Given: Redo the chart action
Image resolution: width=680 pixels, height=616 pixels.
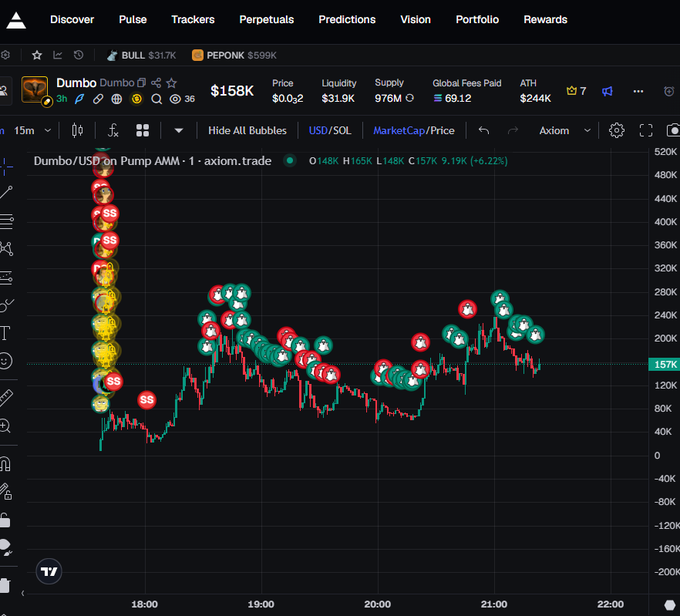Looking at the screenshot, I should tap(513, 131).
